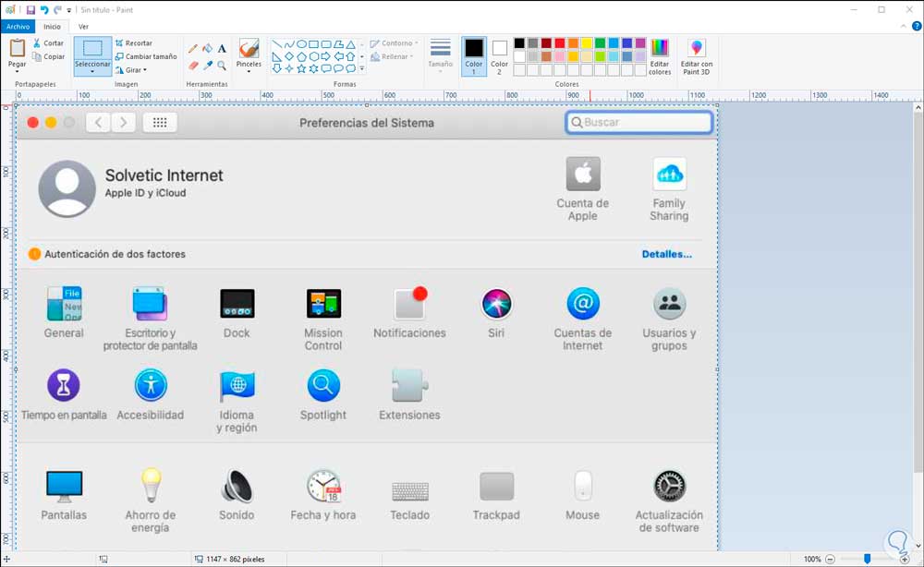Open Customize Quick Access Toolbar arrow
This screenshot has width=924, height=567.
pos(69,10)
